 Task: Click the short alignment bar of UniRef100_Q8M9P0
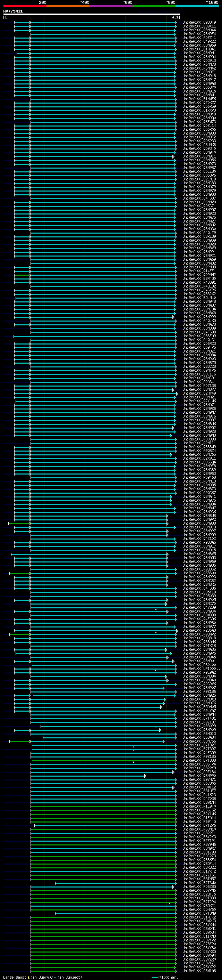pos(88,776)
